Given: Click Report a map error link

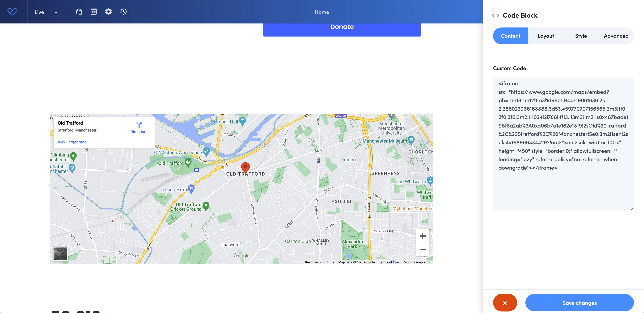Looking at the screenshot, I should pyautogui.click(x=416, y=262).
